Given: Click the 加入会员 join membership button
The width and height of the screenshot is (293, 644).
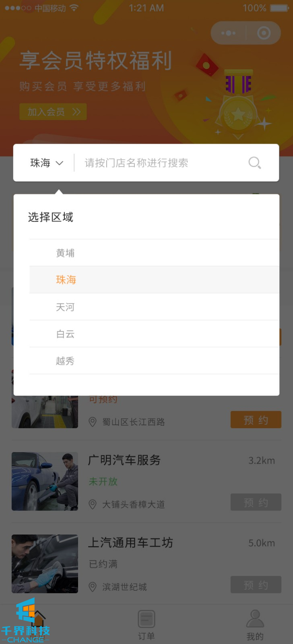Looking at the screenshot, I should (53, 112).
